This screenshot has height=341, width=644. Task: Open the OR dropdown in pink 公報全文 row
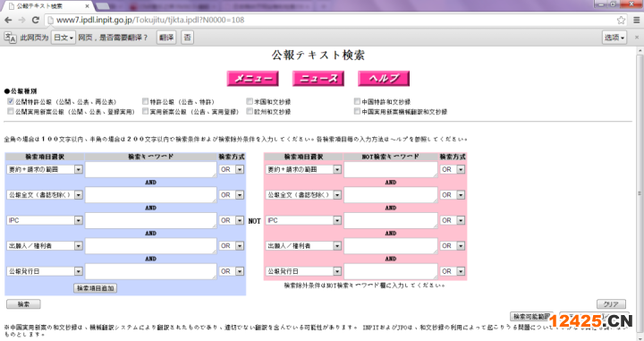pyautogui.click(x=453, y=195)
